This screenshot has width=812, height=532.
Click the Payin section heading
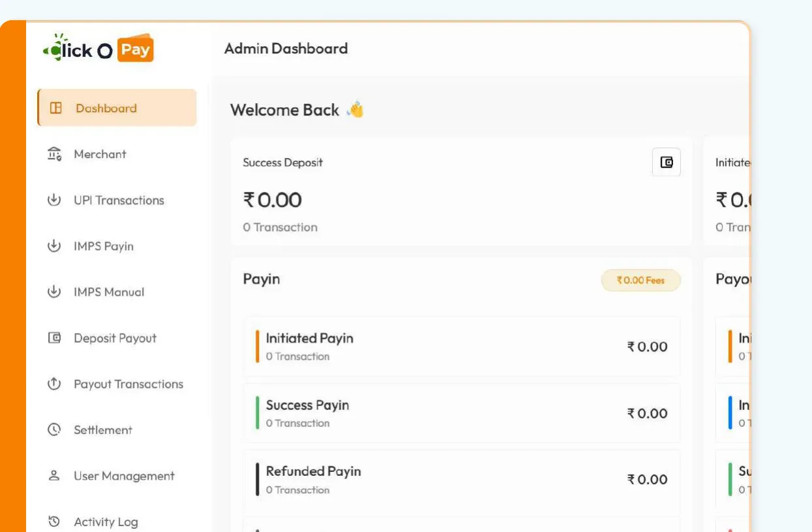point(262,279)
